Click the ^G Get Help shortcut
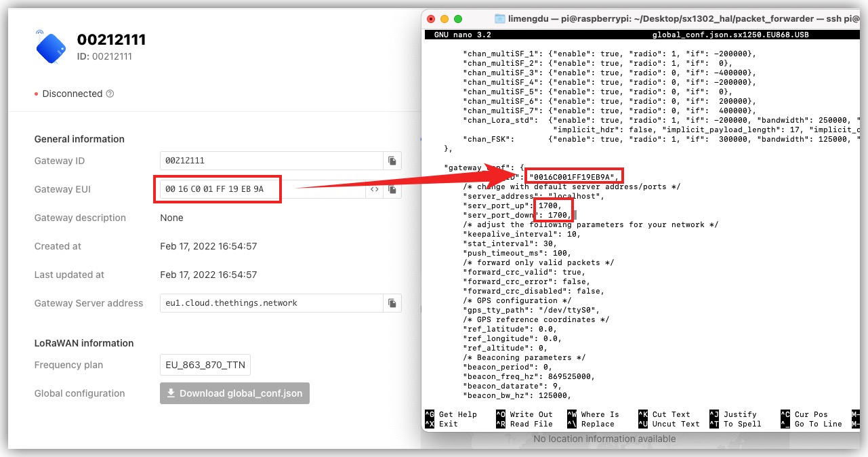The image size is (868, 457). pyautogui.click(x=451, y=414)
